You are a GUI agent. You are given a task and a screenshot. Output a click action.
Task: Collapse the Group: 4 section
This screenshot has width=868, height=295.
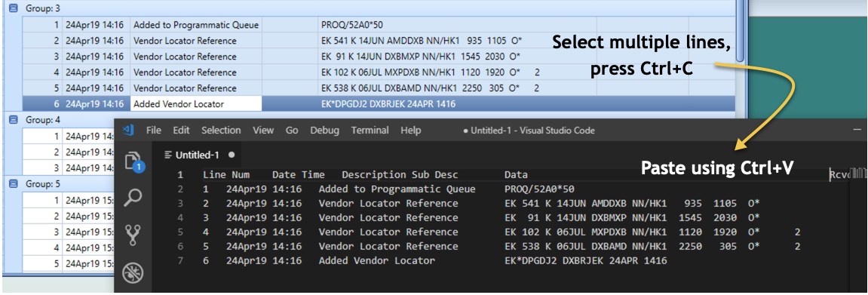[14, 119]
